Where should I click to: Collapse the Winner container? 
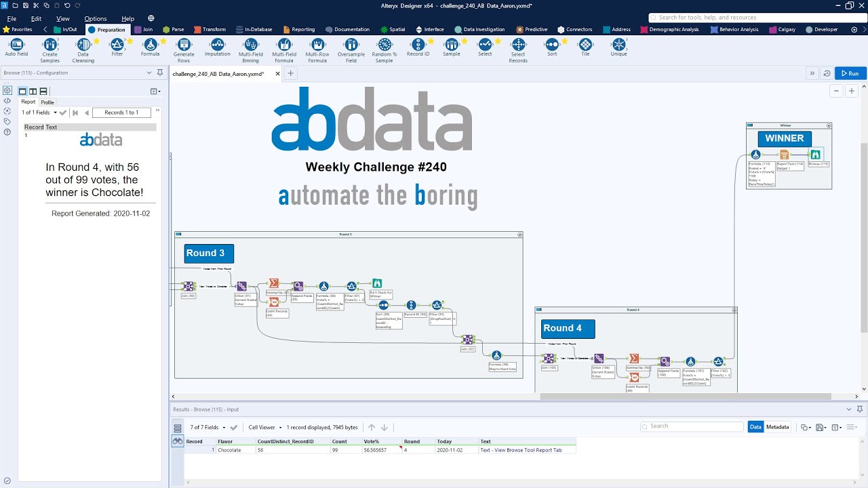point(829,125)
